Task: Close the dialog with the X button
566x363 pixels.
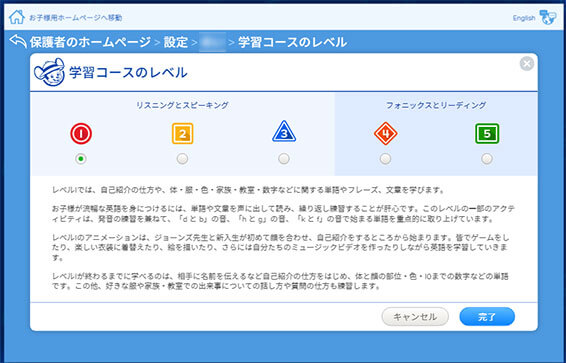Action: [x=527, y=64]
